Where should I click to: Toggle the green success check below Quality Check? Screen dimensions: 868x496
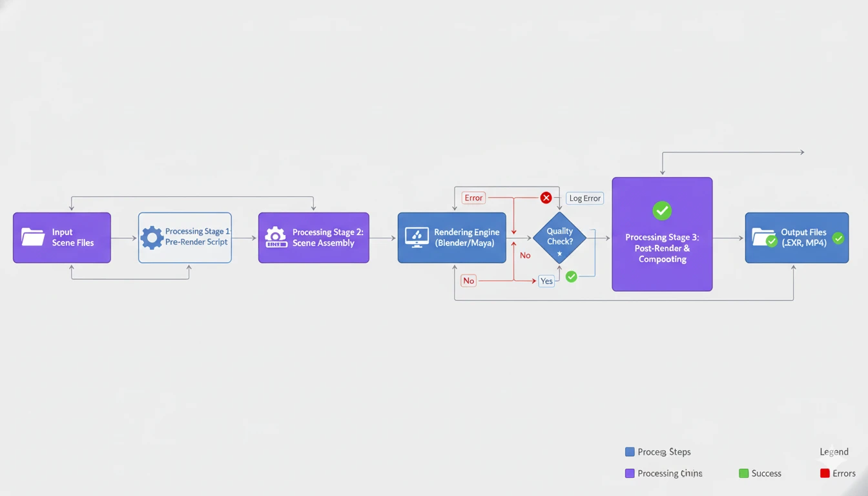571,276
